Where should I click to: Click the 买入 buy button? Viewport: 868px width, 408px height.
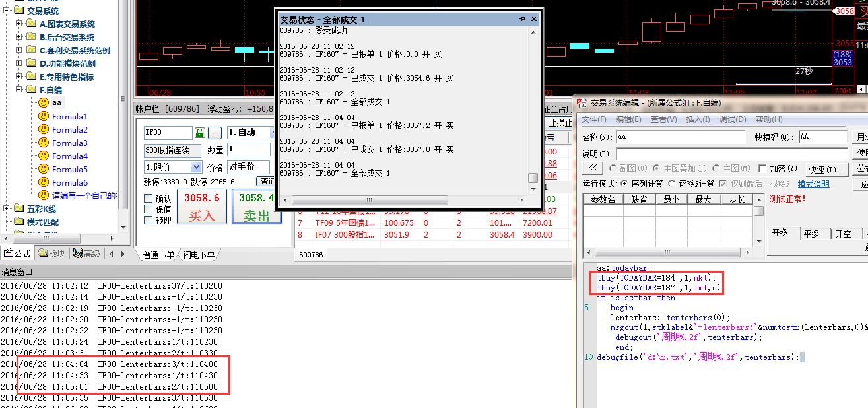[x=202, y=207]
